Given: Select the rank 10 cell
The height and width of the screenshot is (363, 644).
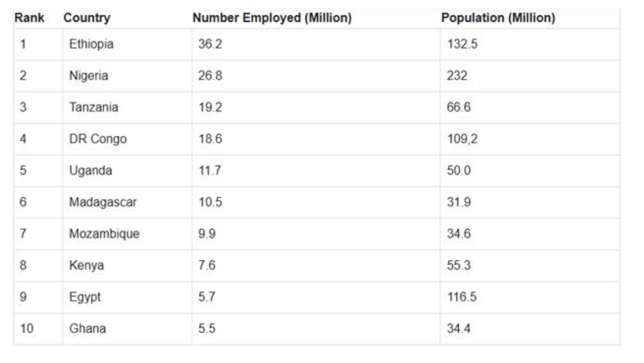Looking at the screenshot, I should click(x=27, y=329).
